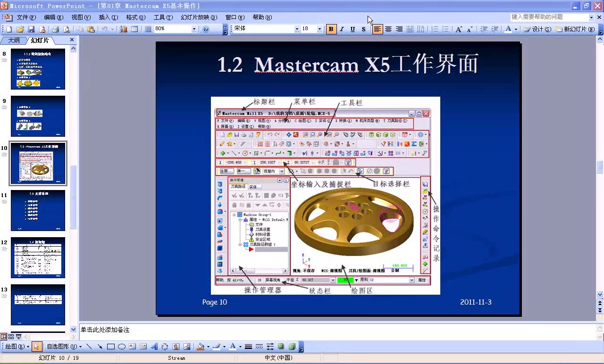The width and height of the screenshot is (604, 364).
Task: Select slide 8 thumbnail
Action: click(38, 69)
